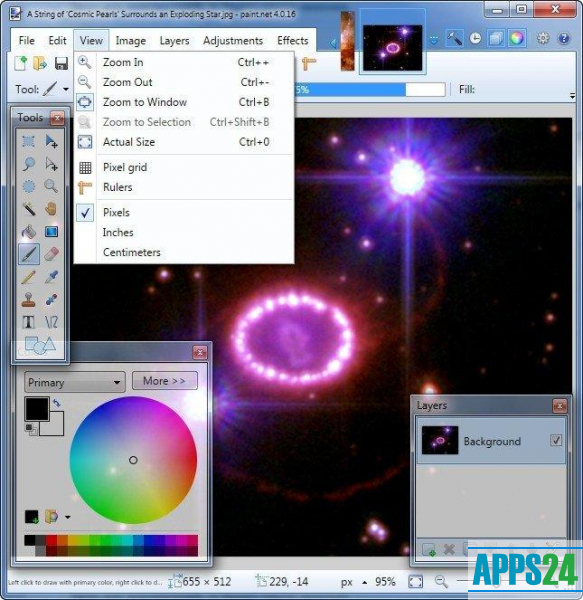Click the More >> button
583x600 pixels.
pos(165,381)
